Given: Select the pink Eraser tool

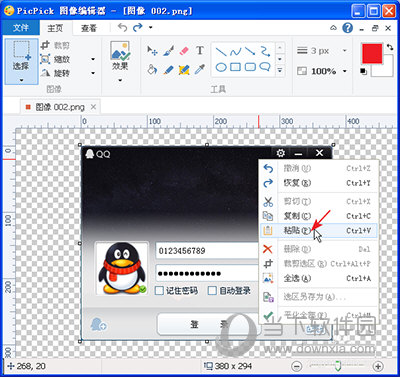Looking at the screenshot, I should (x=184, y=51).
